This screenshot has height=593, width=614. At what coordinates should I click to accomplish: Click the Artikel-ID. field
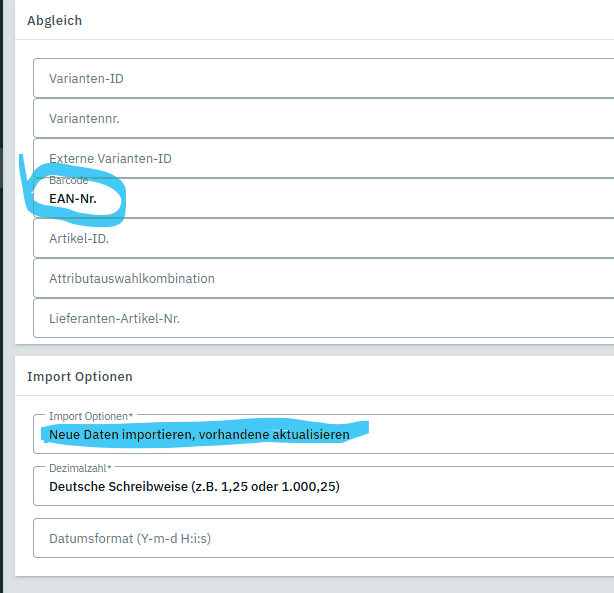[320, 238]
